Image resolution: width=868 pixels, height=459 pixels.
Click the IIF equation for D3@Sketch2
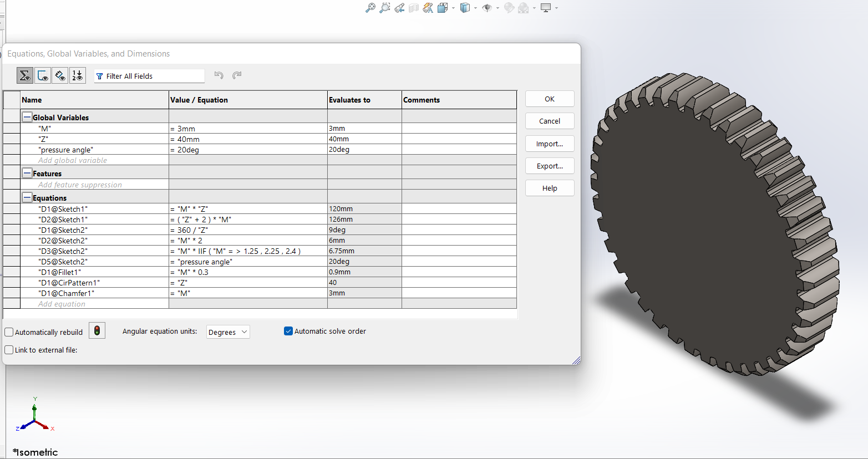[x=248, y=251]
